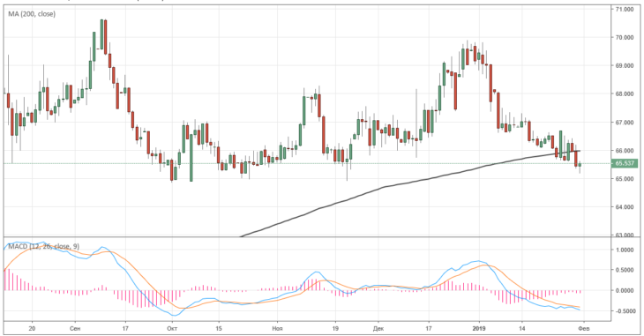The width and height of the screenshot is (644, 336).
Task: Click the 68.000 price axis label
Action: [x=625, y=94]
